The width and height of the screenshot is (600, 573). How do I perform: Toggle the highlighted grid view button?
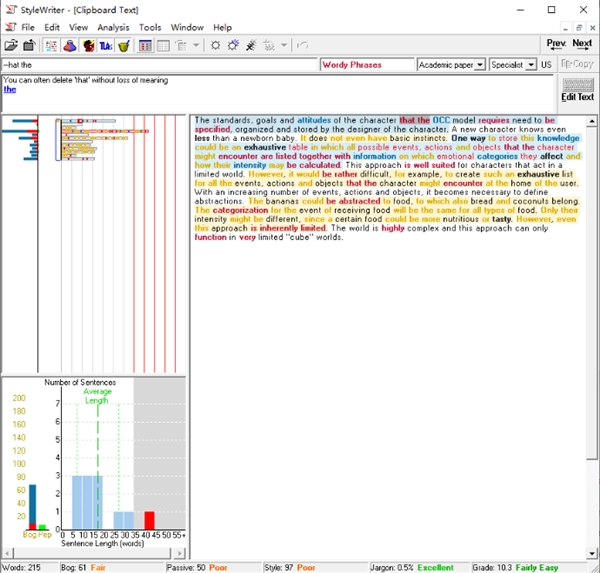pyautogui.click(x=146, y=45)
